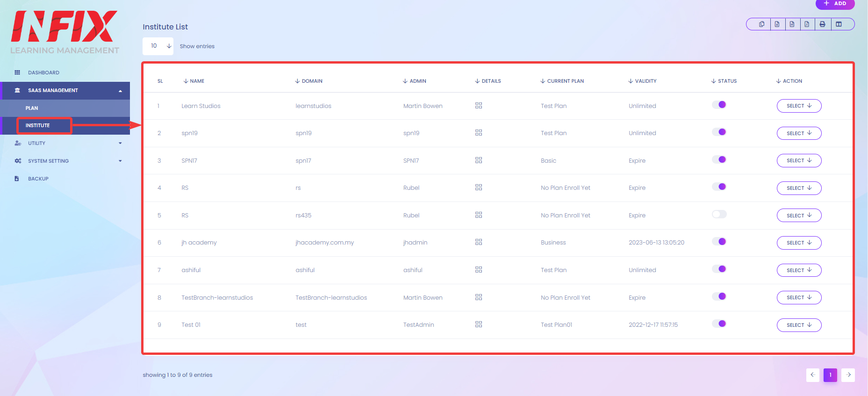Screen dimensions: 868x396
Task: View details grid icon for SPN17
Action: coord(479,160)
